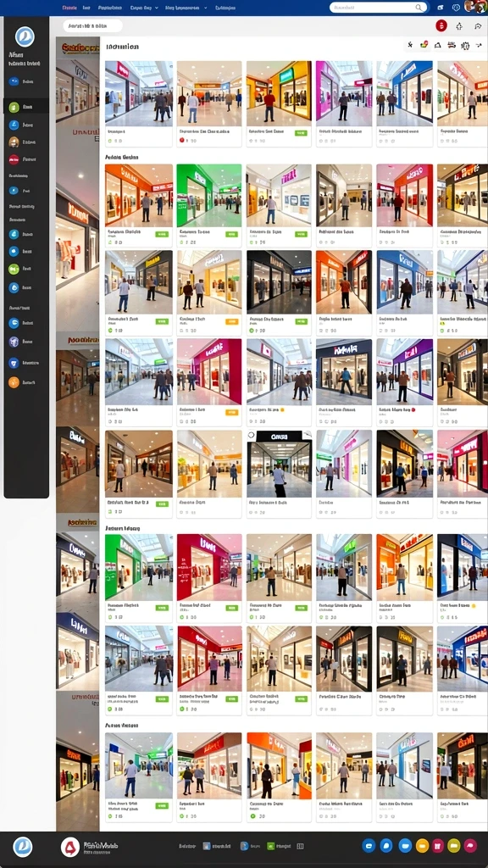The width and height of the screenshot is (488, 868).
Task: Click the magnifier icon in the search box
Action: [419, 8]
